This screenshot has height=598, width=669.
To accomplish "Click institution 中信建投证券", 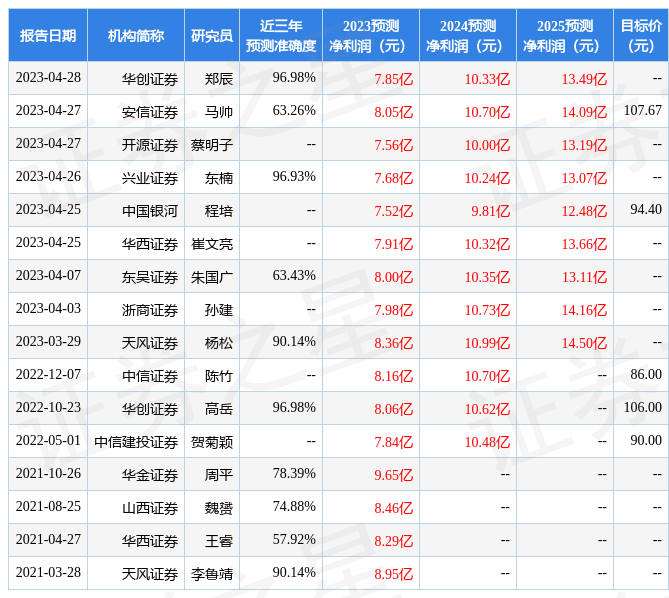I will (x=136, y=442).
